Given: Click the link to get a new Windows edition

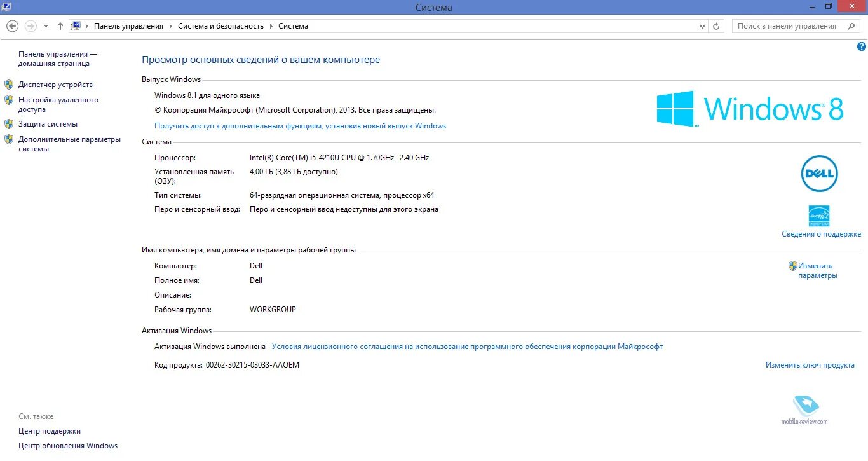Looking at the screenshot, I should (300, 126).
